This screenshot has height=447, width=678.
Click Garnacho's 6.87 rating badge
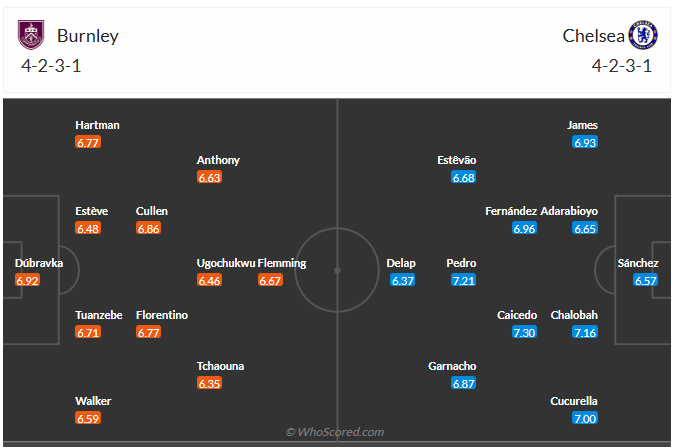463,384
